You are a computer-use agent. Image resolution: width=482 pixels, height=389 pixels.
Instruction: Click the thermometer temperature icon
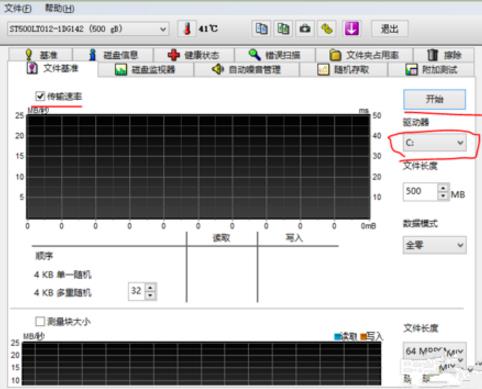[x=187, y=29]
